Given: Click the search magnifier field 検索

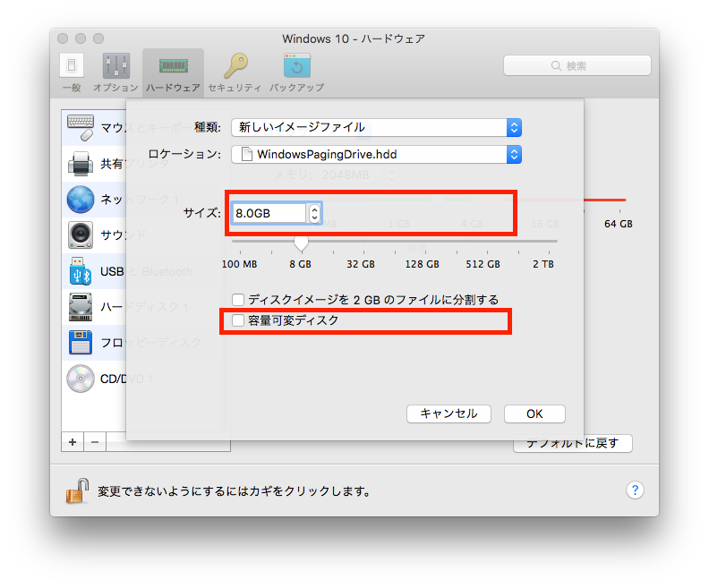Looking at the screenshot, I should pyautogui.click(x=577, y=66).
